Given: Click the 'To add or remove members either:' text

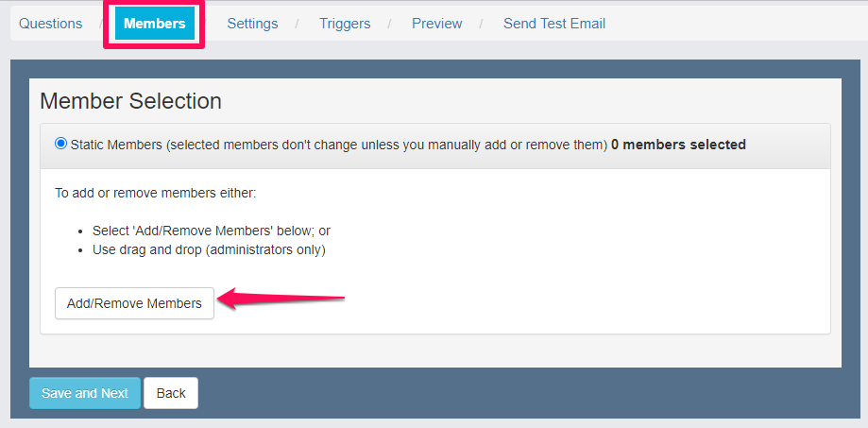Looking at the screenshot, I should tap(156, 194).
